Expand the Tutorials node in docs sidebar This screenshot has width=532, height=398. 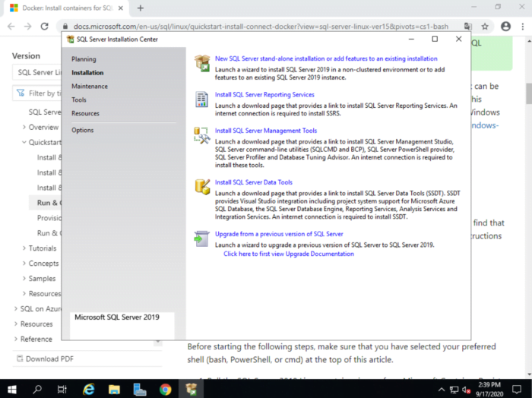24,248
